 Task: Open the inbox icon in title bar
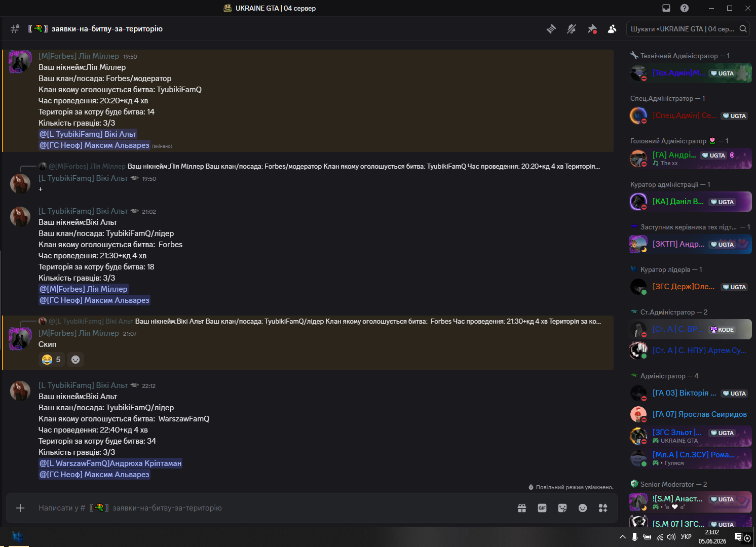pyautogui.click(x=666, y=8)
